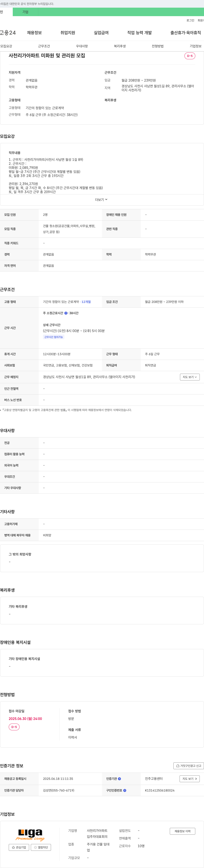Expand job details with 더보기
This screenshot has width=204, height=868.
[101, 200]
